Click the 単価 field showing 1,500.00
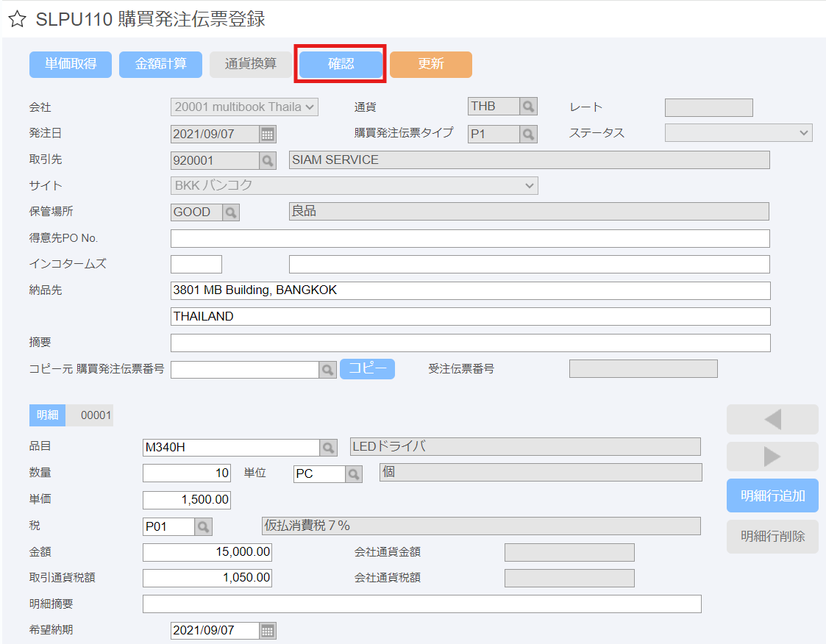 pos(187,500)
